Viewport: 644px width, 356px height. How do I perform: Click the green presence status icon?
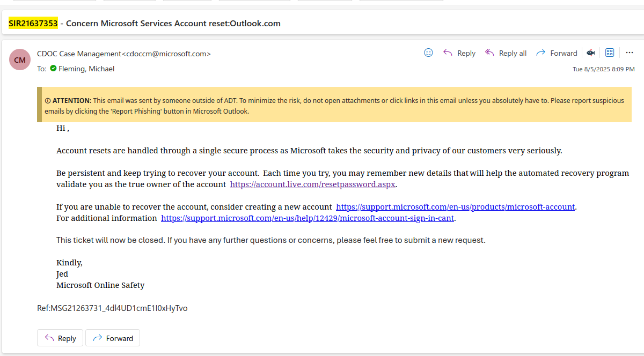pyautogui.click(x=53, y=69)
